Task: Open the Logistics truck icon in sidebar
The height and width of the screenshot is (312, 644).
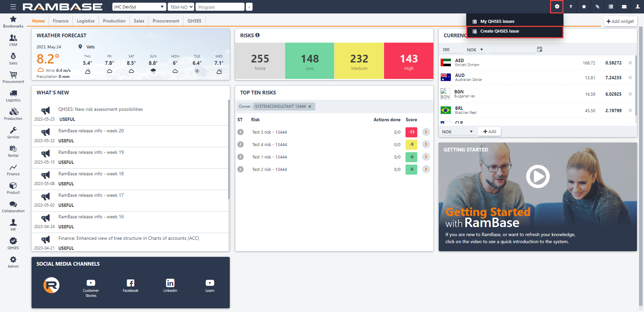Action: pyautogui.click(x=13, y=96)
